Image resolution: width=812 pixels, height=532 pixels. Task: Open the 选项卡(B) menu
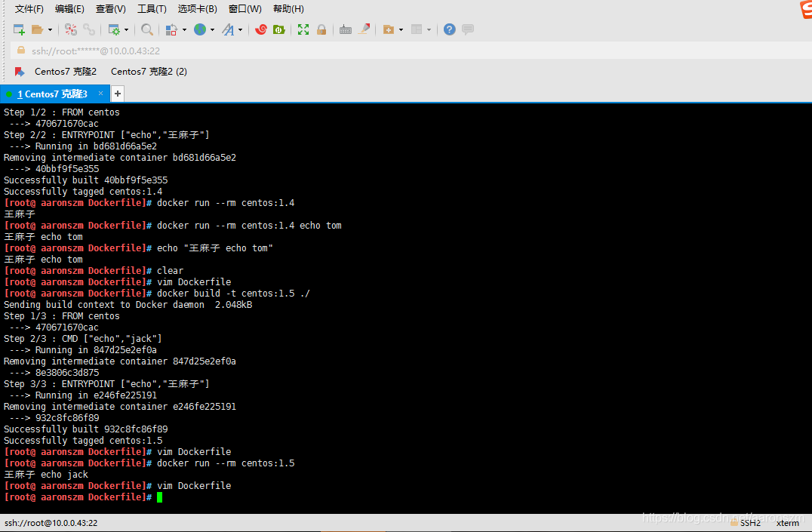[x=197, y=9]
